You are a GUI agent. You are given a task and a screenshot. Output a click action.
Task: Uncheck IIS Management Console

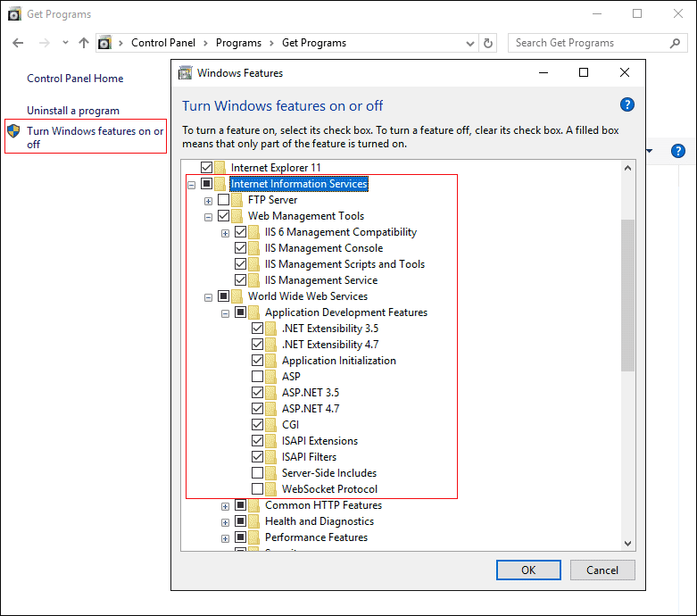[240, 247]
